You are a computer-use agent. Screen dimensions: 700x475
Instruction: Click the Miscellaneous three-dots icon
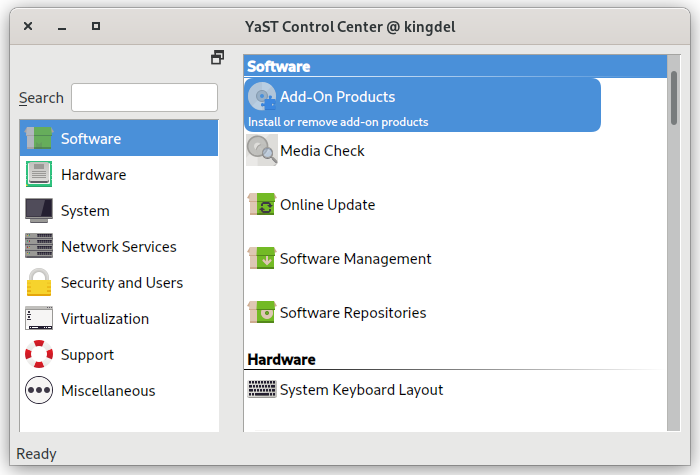click(x=39, y=390)
